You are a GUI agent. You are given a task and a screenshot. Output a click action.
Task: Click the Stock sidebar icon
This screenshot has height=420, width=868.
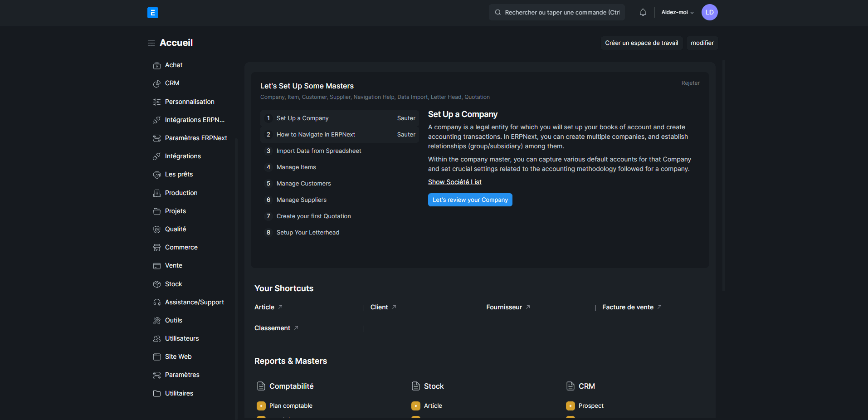[157, 284]
